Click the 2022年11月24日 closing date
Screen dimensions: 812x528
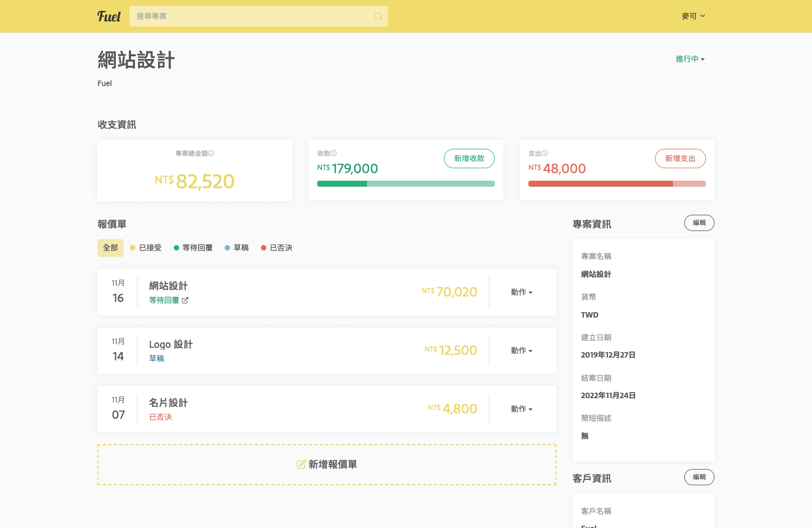[608, 395]
